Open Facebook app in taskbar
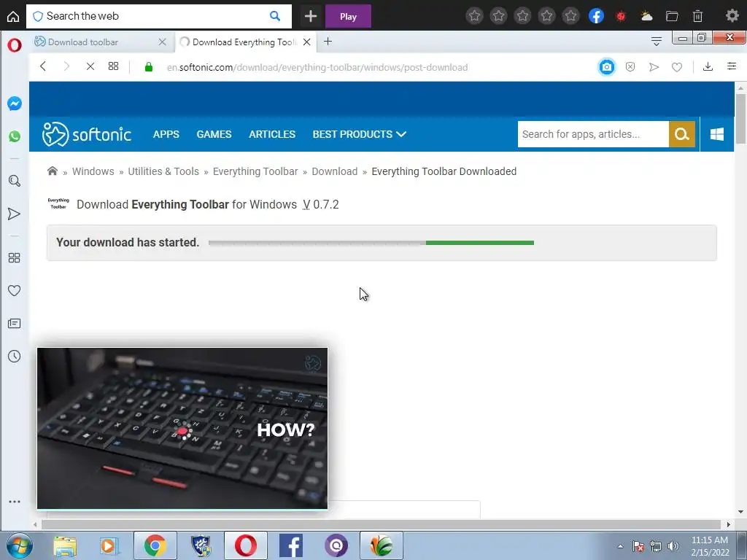The width and height of the screenshot is (747, 560). [290, 545]
